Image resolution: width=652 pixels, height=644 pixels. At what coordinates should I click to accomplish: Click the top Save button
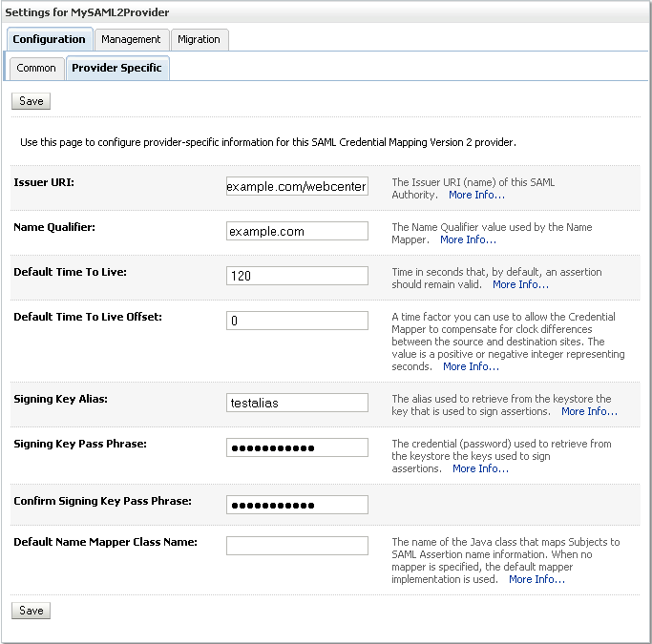tap(32, 101)
